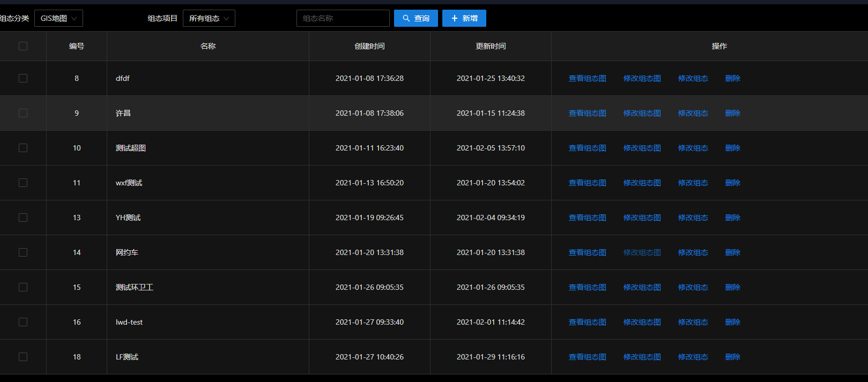Toggle the checkbox for row 网约车
The image size is (868, 382).
pos(23,252)
